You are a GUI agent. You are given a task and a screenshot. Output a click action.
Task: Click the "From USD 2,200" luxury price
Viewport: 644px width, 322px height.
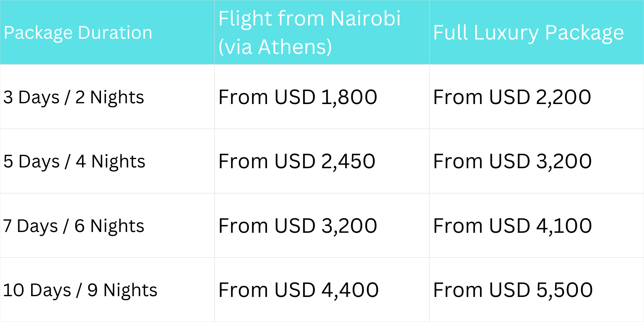[x=512, y=97]
